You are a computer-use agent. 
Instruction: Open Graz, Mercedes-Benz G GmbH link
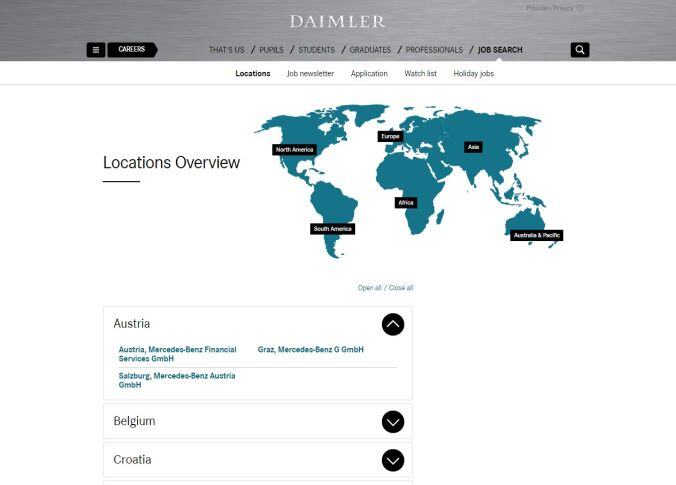coord(310,350)
